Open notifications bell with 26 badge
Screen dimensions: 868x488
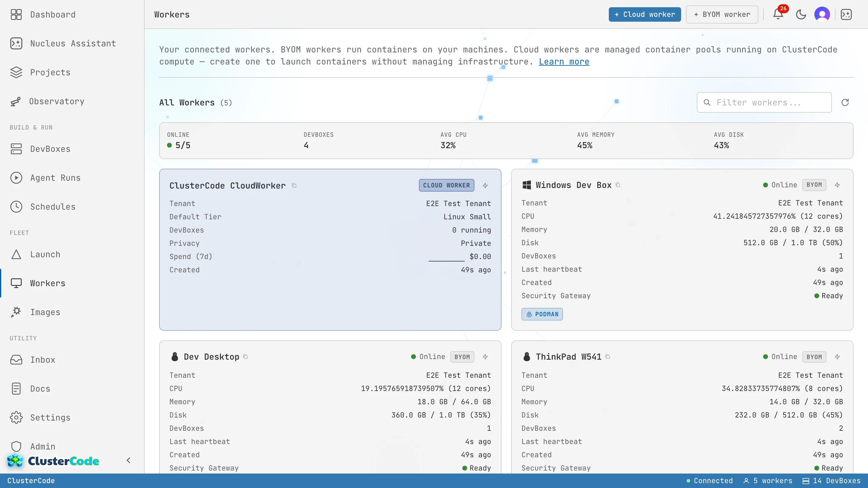tap(778, 14)
